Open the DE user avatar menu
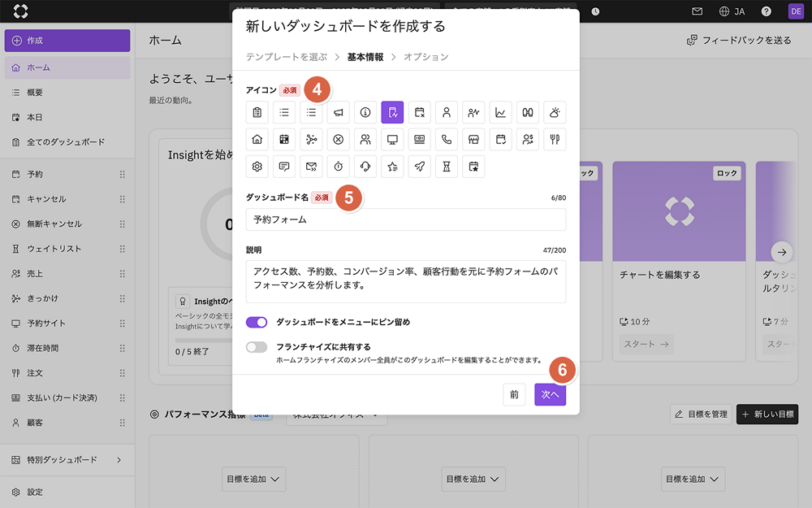 (x=796, y=11)
